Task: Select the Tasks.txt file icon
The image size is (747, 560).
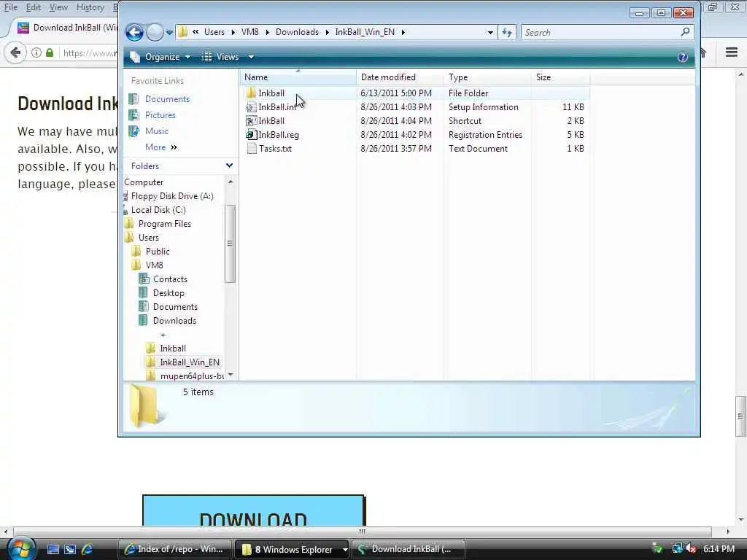Action: [252, 149]
